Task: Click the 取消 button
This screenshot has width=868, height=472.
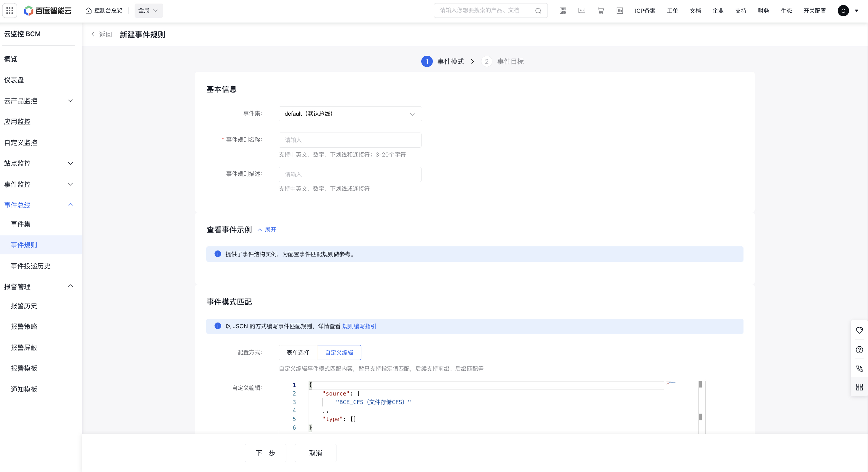Action: click(315, 453)
